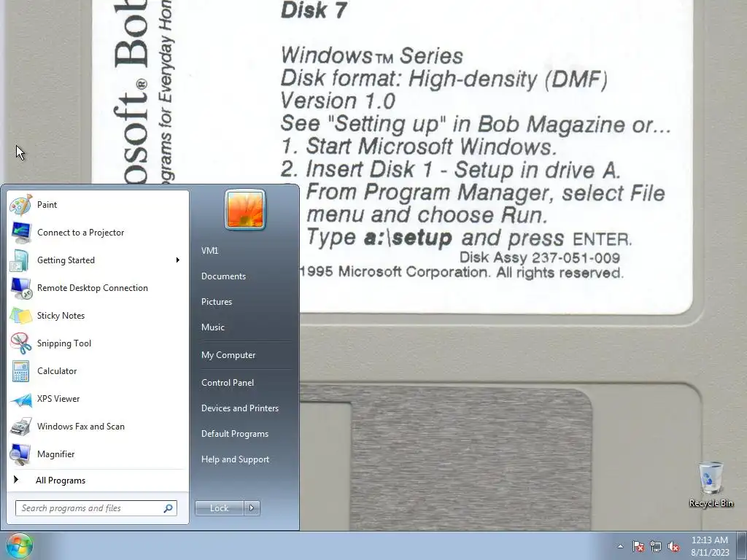Click the Sticky Notes label

[x=61, y=316]
